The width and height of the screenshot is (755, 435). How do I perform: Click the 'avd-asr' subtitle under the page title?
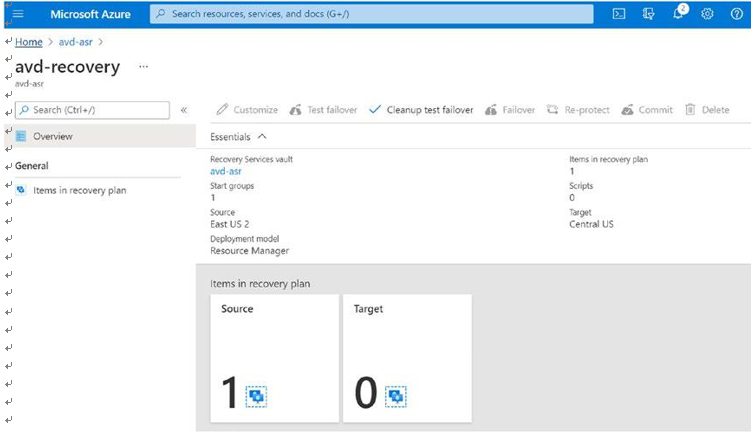coord(29,83)
